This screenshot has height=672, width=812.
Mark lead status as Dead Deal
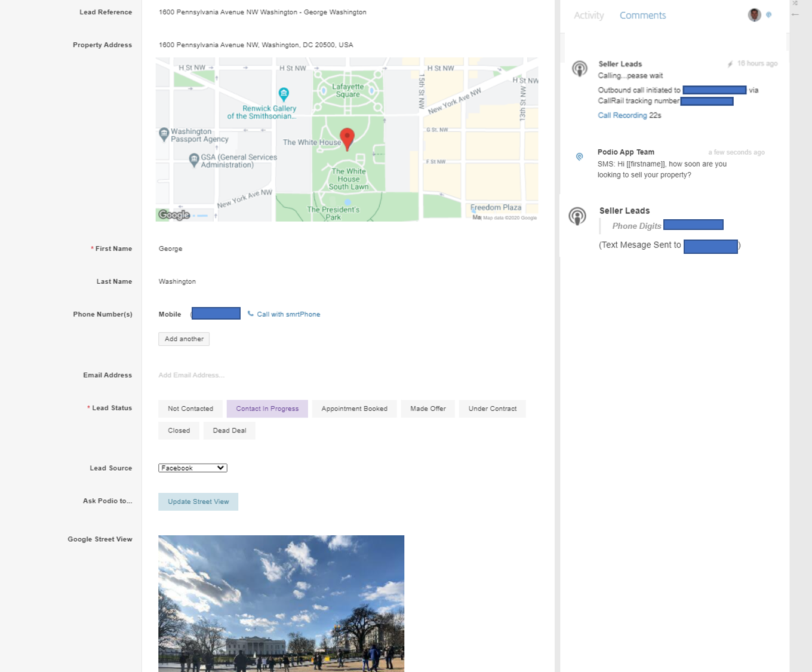229,431
